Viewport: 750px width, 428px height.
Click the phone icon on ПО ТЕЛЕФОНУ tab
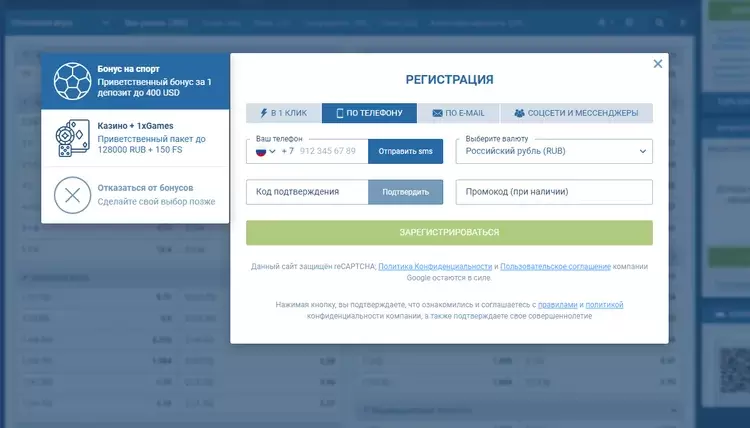(x=340, y=113)
